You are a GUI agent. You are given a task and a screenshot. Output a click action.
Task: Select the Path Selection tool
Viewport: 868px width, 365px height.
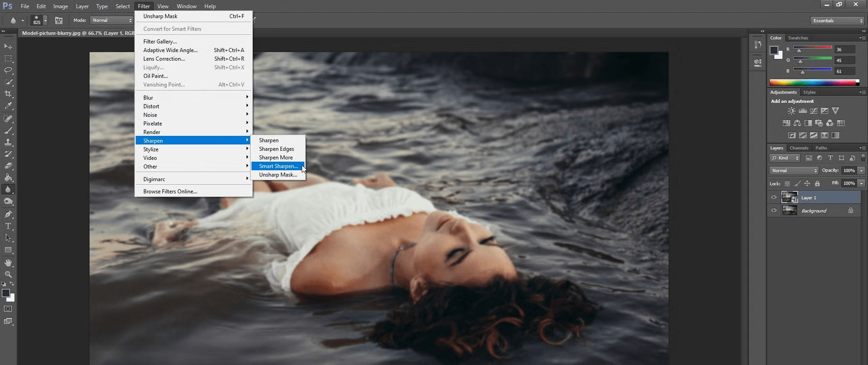[x=8, y=238]
